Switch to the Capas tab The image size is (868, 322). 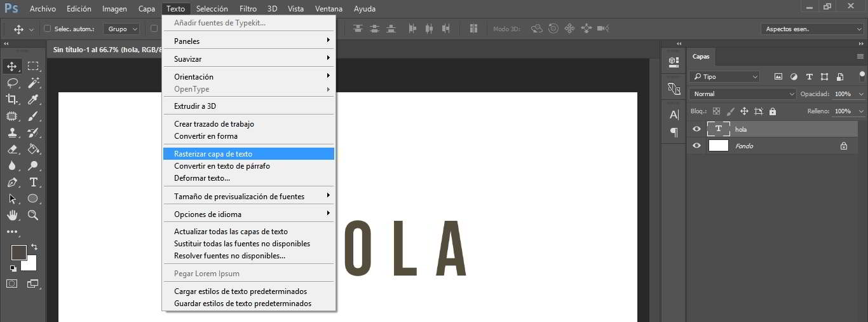[701, 57]
